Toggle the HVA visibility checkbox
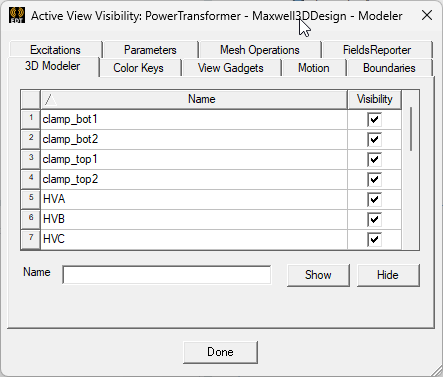The image size is (443, 377). [374, 199]
